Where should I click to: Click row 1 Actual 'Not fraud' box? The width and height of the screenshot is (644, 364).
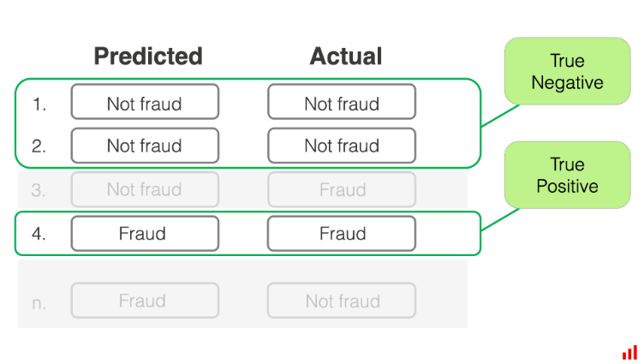(342, 104)
